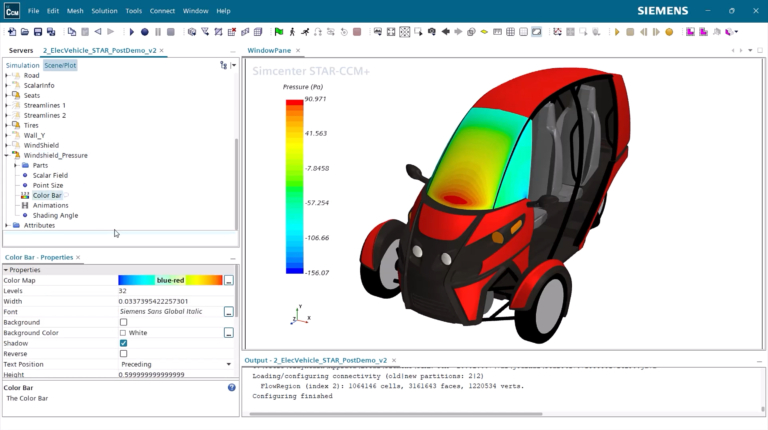Open the Background Color ellipsis button
768x430 pixels.
[229, 333]
